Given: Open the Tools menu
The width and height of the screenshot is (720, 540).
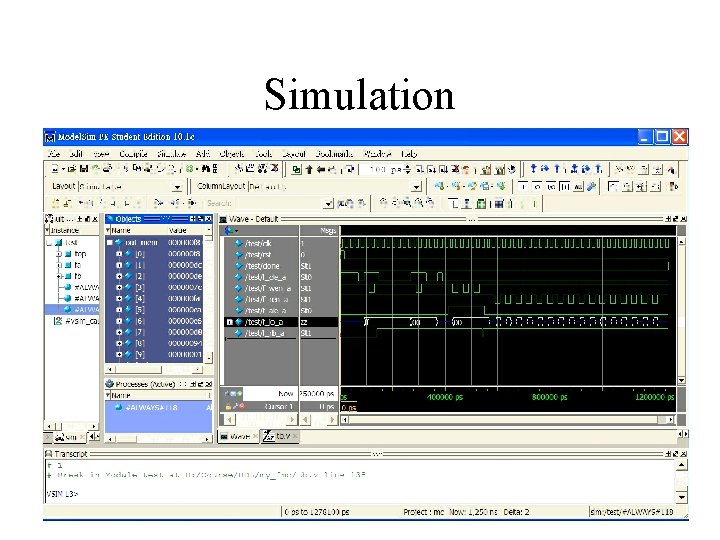Looking at the screenshot, I should click(264, 154).
